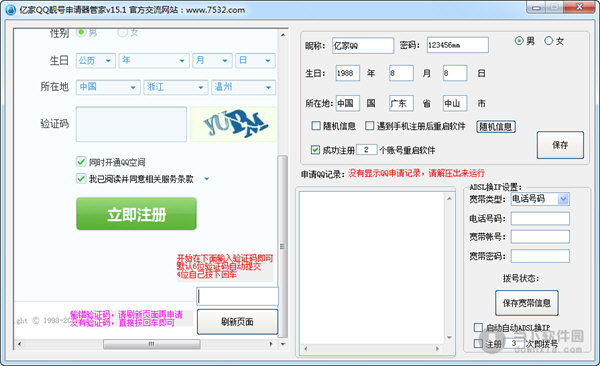The image size is (600, 366).
Task: Click the 随机信息 button
Action: (496, 127)
